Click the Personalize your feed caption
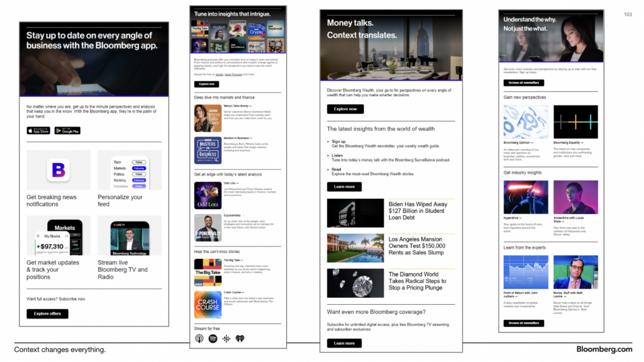644x362 pixels. pos(120,201)
